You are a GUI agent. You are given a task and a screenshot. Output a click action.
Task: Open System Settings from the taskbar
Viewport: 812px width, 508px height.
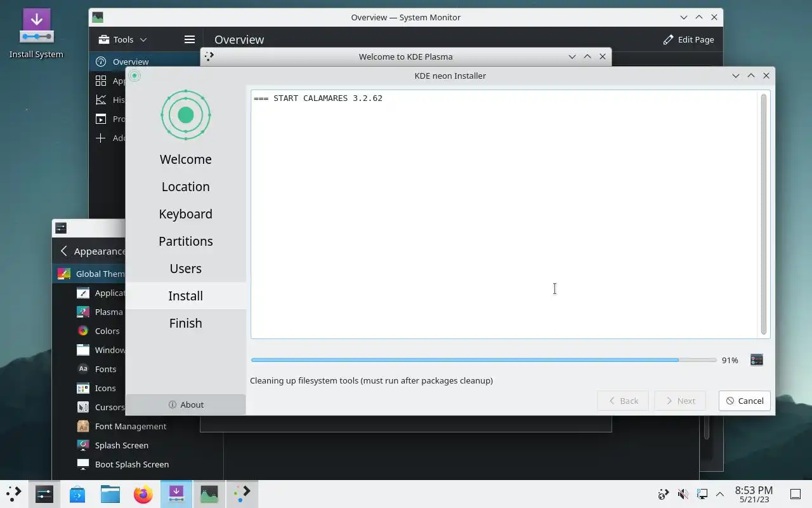point(44,493)
